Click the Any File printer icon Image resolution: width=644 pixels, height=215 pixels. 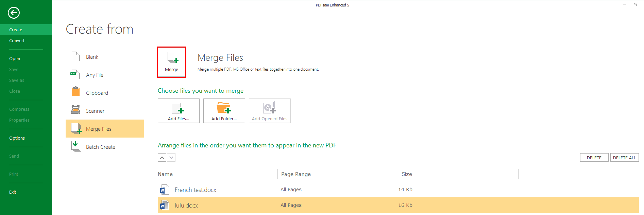75,74
